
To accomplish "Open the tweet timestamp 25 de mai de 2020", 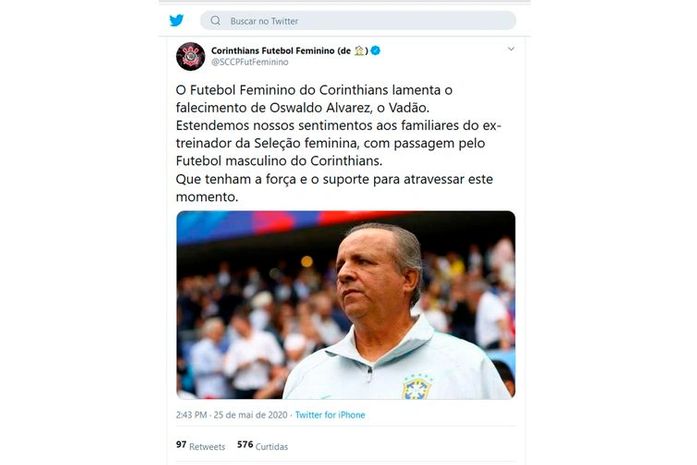I will pos(251,415).
